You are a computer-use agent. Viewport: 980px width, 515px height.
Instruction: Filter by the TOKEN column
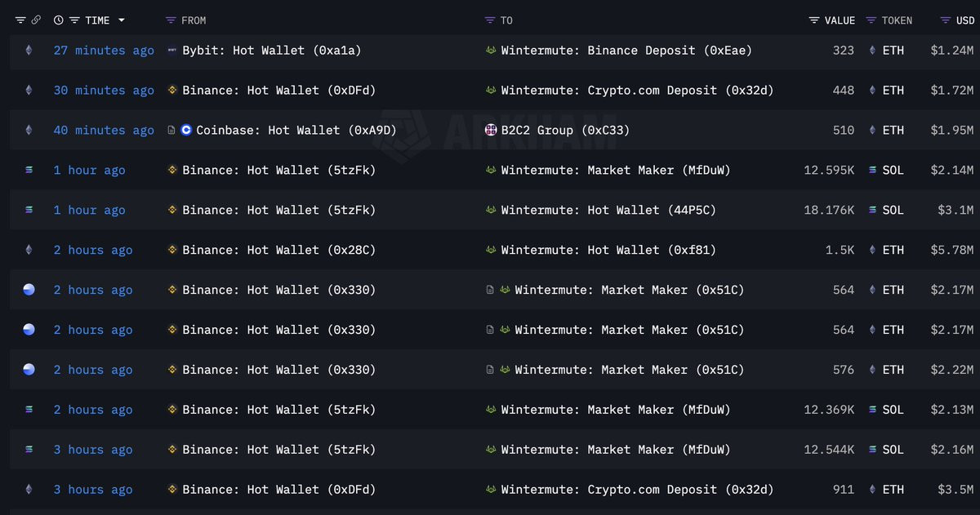[871, 20]
